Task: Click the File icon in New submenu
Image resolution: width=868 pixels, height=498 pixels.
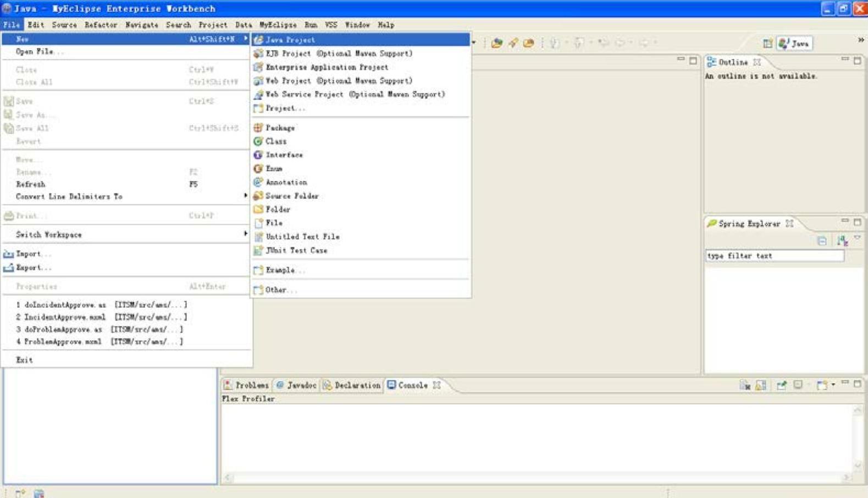Action: (258, 223)
